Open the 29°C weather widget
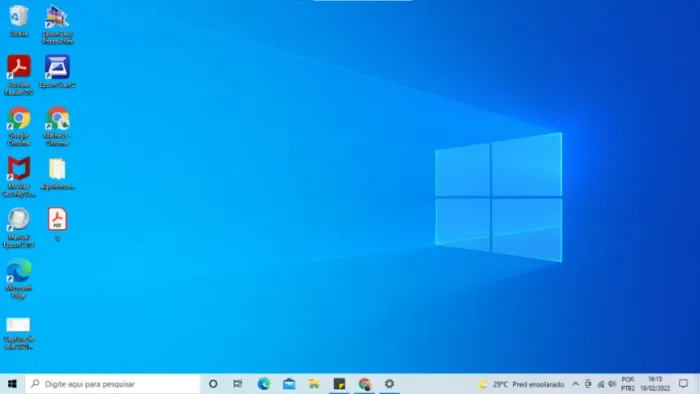700x394 pixels. point(521,384)
